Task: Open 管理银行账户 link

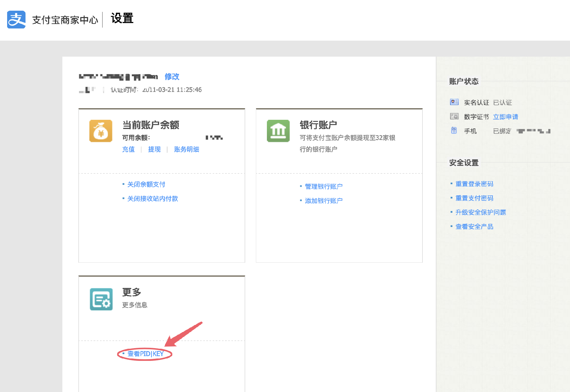Action: 324,187
